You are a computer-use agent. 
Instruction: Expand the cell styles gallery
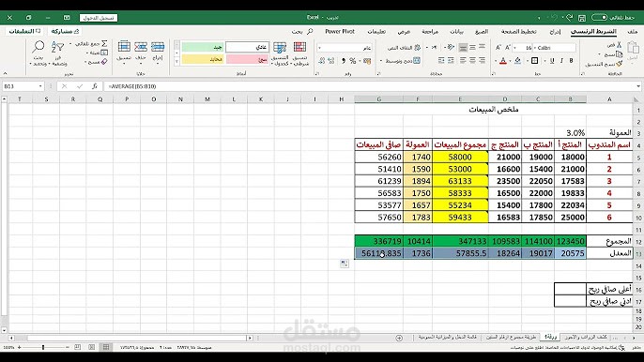tap(177, 62)
